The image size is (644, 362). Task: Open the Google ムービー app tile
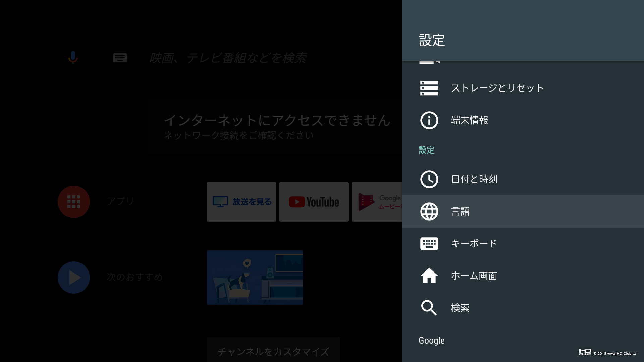(x=377, y=202)
